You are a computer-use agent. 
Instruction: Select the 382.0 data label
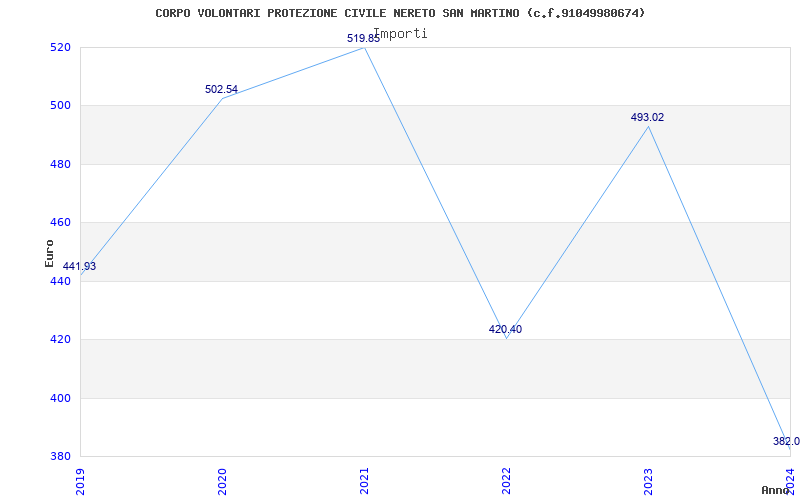786,441
